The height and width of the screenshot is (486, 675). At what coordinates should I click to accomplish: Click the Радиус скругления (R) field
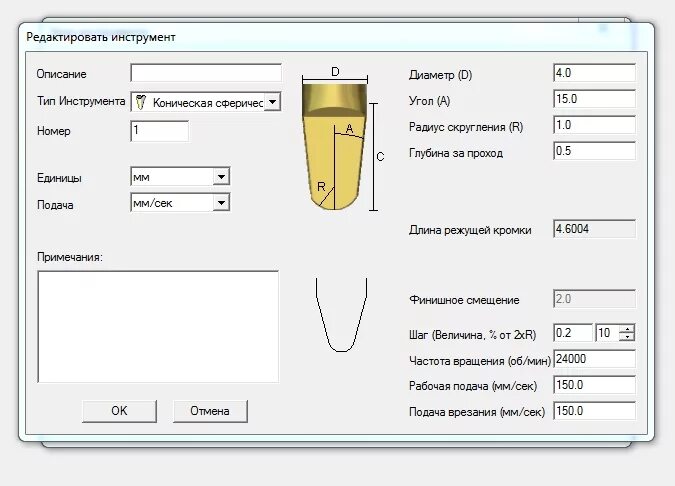pos(594,125)
